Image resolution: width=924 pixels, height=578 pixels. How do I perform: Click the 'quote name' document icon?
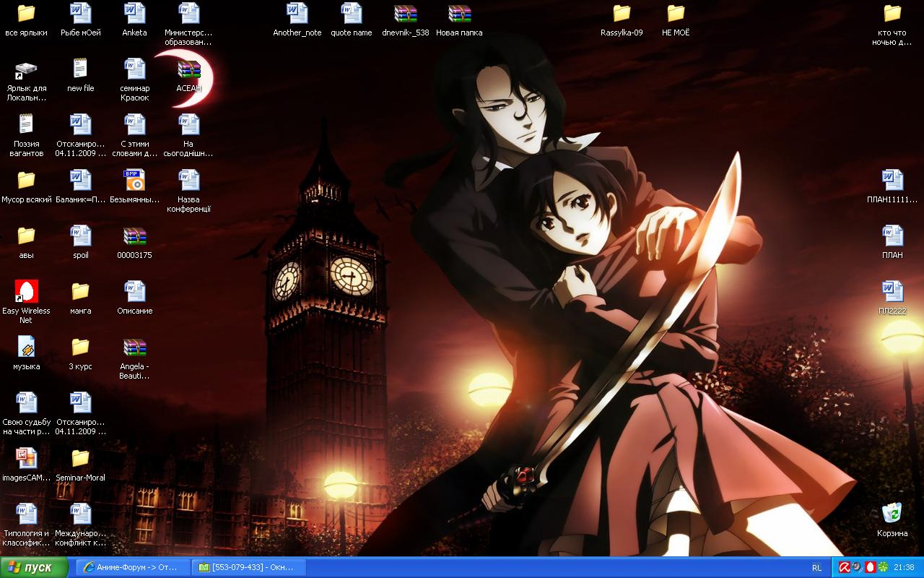351,14
